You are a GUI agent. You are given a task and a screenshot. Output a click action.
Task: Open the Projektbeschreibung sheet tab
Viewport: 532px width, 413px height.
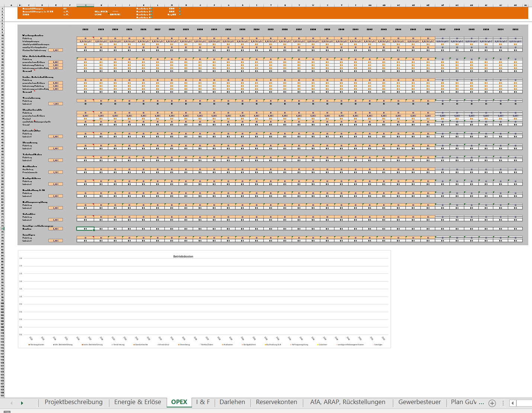[x=74, y=402]
